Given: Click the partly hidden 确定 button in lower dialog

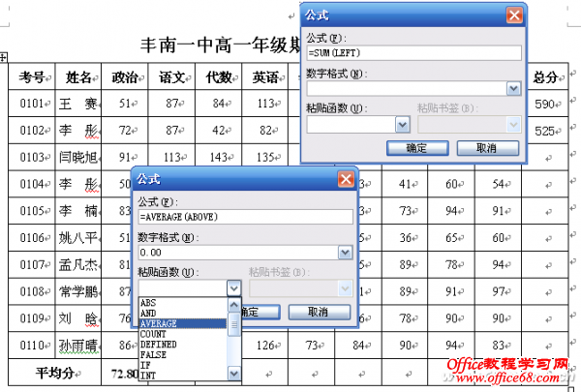Looking at the screenshot, I should click(x=260, y=312).
